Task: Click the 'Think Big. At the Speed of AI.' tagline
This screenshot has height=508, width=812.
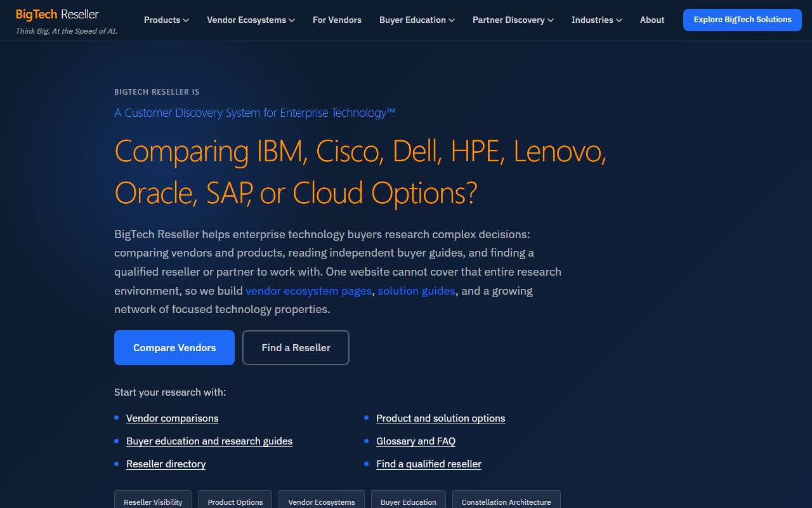Action: pyautogui.click(x=67, y=31)
